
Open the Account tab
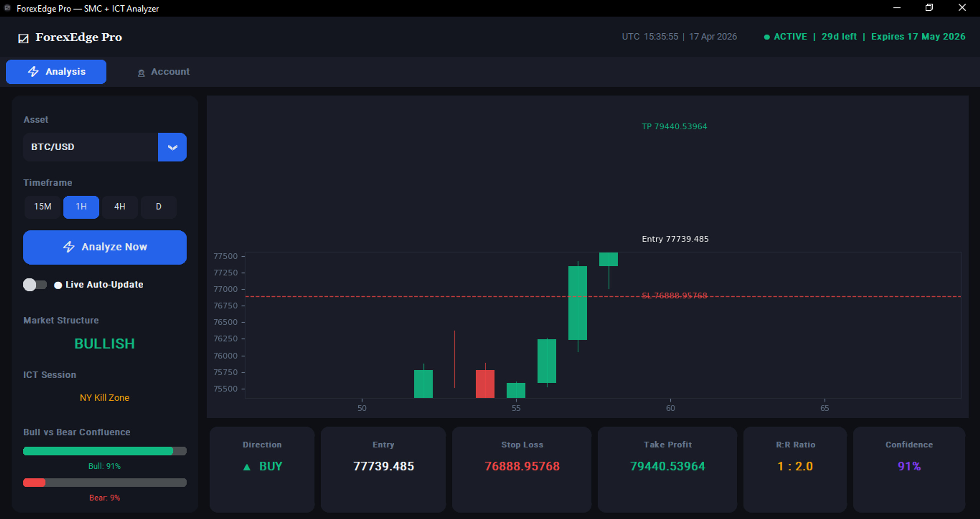[163, 72]
